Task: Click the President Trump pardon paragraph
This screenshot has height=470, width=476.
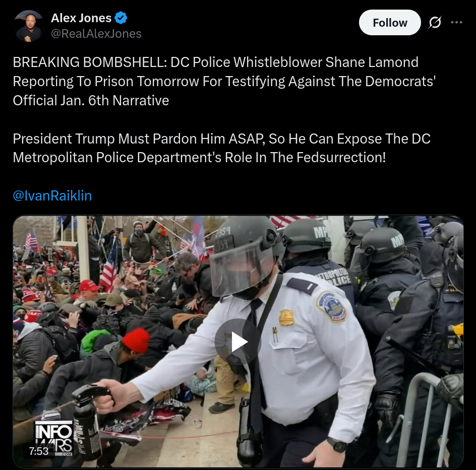Action: tap(221, 148)
